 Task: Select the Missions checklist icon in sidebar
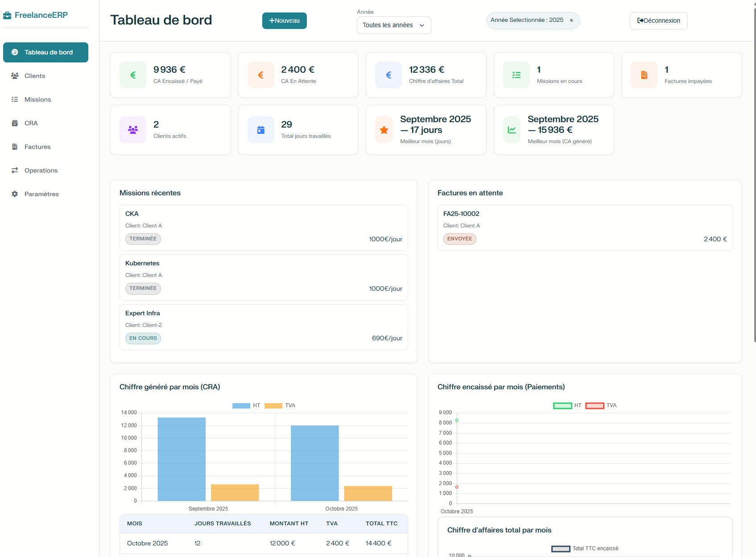coord(15,99)
